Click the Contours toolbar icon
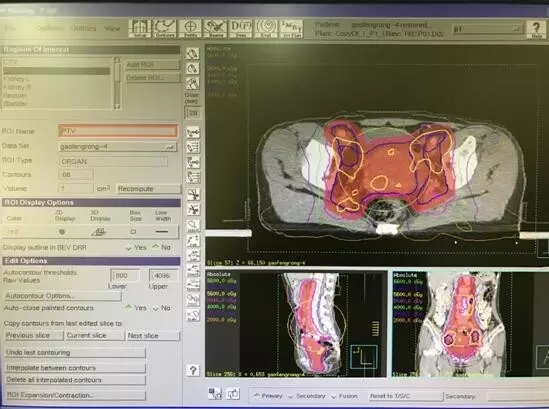 coord(165,28)
